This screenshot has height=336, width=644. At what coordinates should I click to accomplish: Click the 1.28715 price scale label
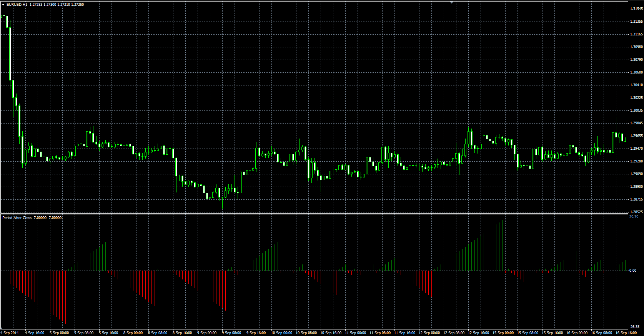click(636, 199)
